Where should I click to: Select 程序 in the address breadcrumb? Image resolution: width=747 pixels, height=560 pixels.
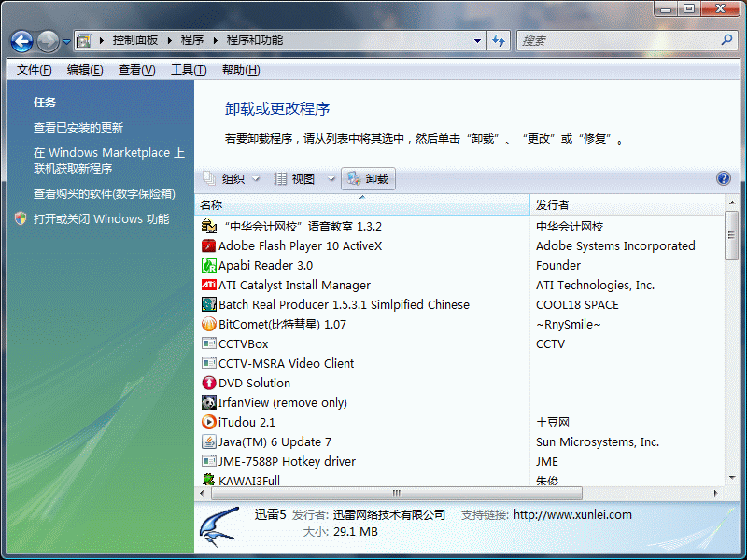point(192,40)
